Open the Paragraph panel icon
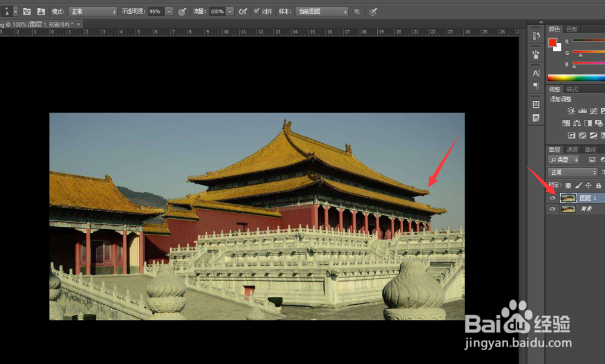Image resolution: width=605 pixels, height=364 pixels. (x=536, y=86)
